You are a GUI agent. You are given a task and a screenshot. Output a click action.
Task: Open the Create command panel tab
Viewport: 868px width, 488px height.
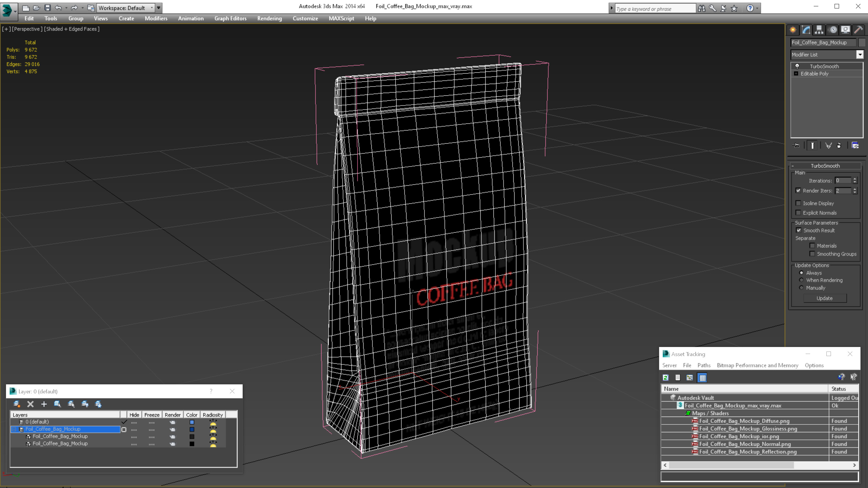tap(793, 30)
